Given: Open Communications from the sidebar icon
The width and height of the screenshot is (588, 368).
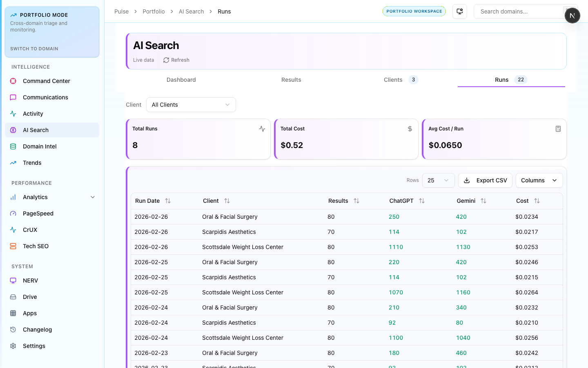Looking at the screenshot, I should [13, 97].
